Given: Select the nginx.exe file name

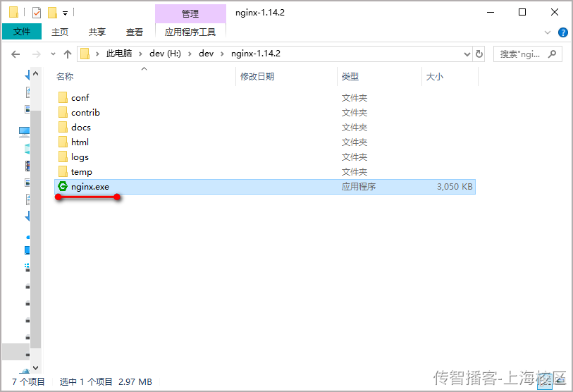Looking at the screenshot, I should click(x=90, y=187).
